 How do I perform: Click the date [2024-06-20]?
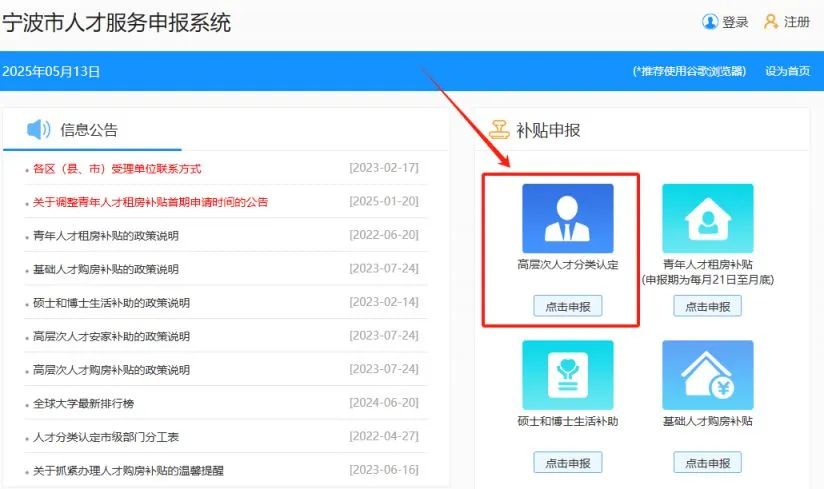point(384,403)
